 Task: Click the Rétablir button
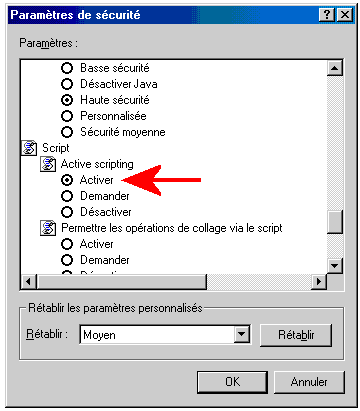coord(296,335)
